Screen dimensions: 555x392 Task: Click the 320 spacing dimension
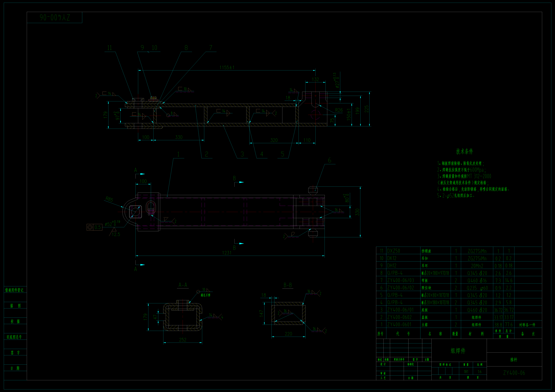pyautogui.click(x=274, y=140)
